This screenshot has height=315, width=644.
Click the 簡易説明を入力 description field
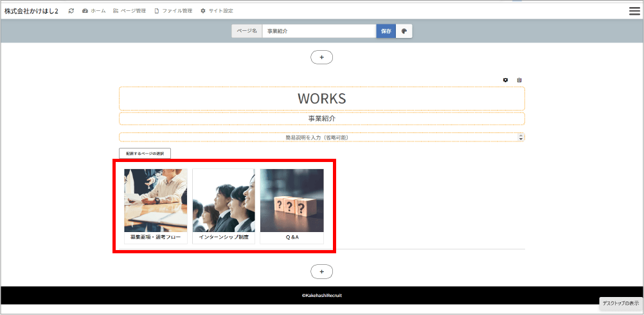[x=322, y=138]
